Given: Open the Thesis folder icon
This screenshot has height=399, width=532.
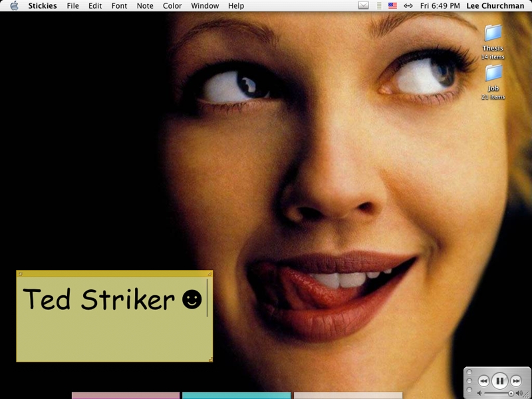Looking at the screenshot, I should tap(493, 33).
